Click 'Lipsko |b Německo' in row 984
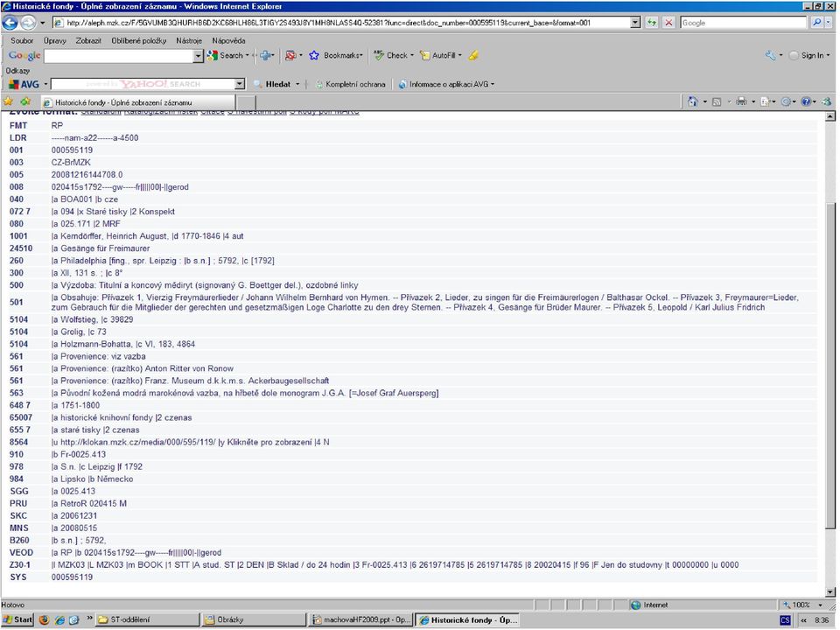The width and height of the screenshot is (840, 630). coord(96,479)
